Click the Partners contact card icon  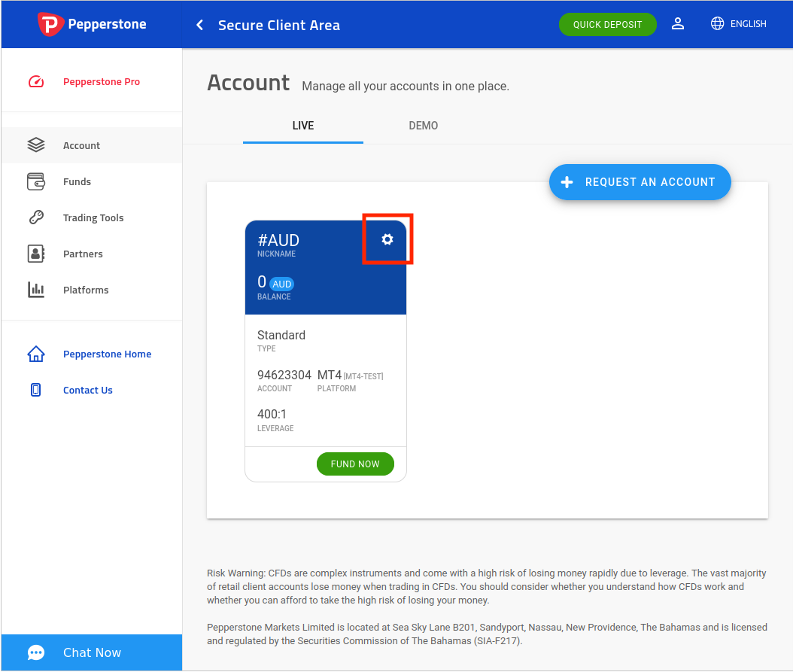(36, 254)
